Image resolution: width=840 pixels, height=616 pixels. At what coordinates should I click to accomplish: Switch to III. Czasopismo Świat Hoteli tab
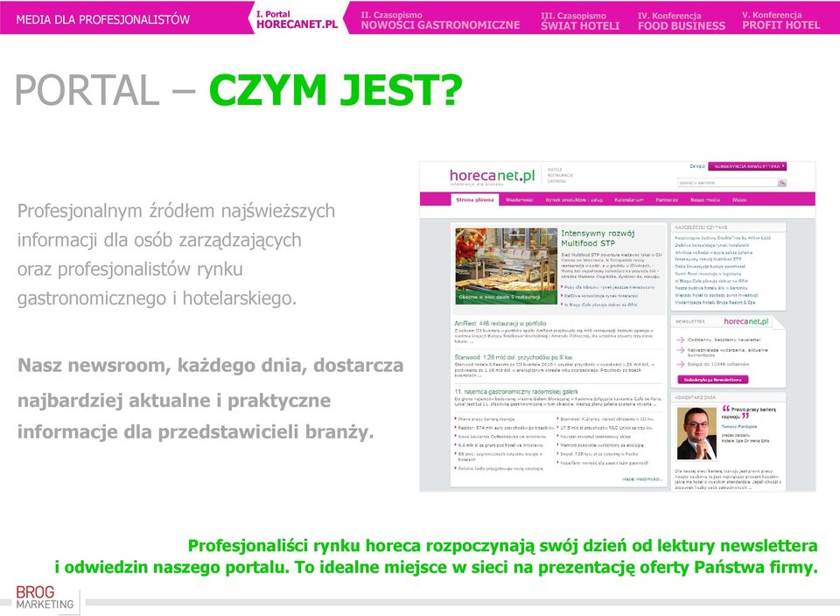[x=579, y=20]
